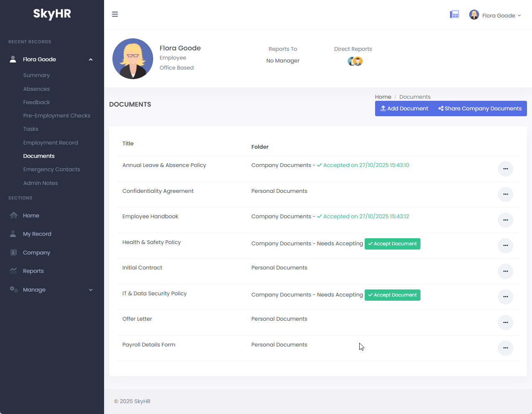The width and height of the screenshot is (532, 414).
Task: Click the Add Document button
Action: 404,108
